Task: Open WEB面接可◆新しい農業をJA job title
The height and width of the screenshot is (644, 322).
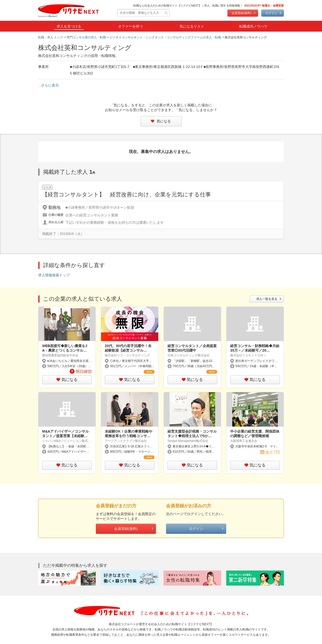Action: coord(65,348)
